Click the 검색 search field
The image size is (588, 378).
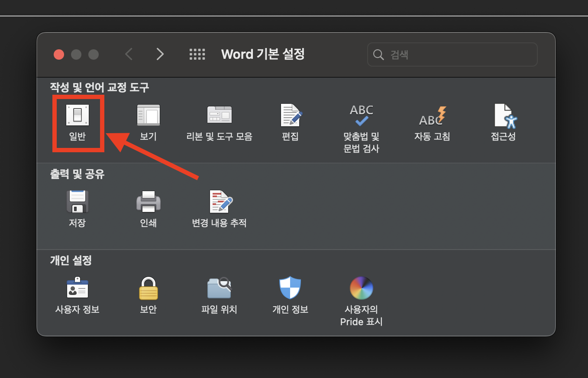click(x=452, y=54)
